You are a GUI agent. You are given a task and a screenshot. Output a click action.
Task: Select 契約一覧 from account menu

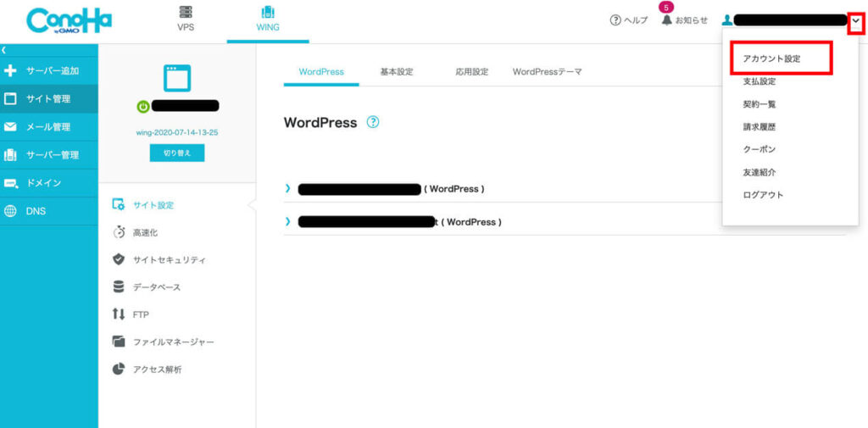pyautogui.click(x=759, y=104)
